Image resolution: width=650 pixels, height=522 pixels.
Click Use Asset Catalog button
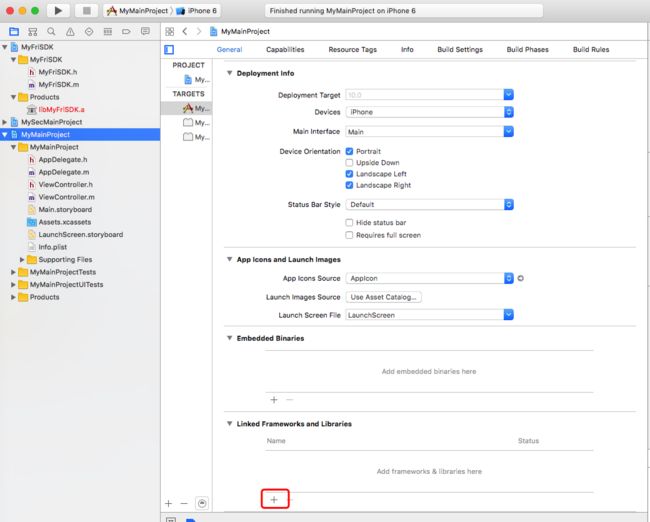(383, 297)
